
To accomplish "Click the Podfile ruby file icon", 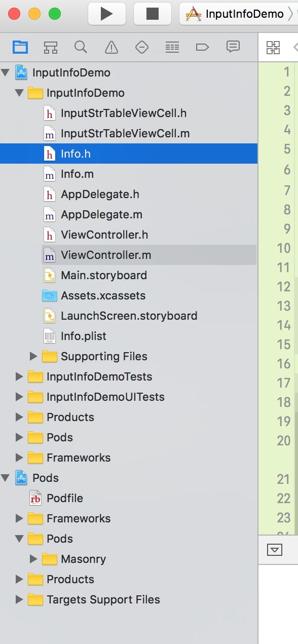I will coord(35,498).
